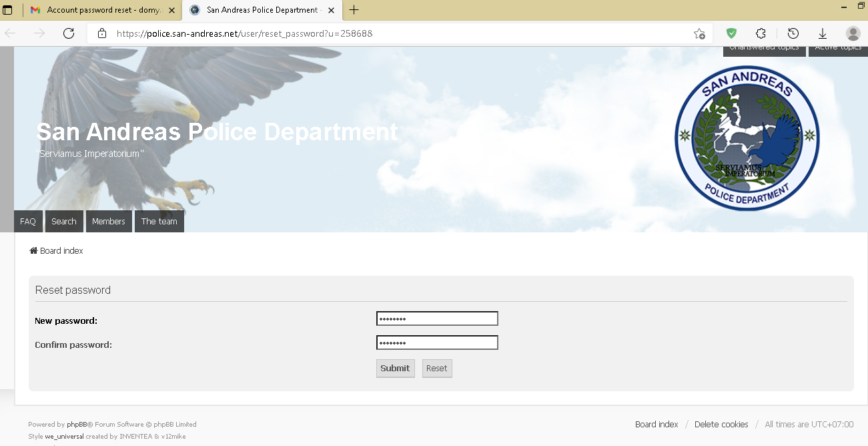This screenshot has width=868, height=446.
Task: Go forward with the browser forward arrow
Action: [39, 33]
